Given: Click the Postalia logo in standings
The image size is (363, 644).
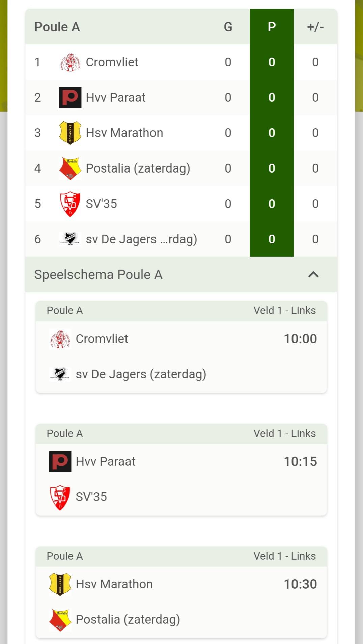Looking at the screenshot, I should [x=70, y=168].
